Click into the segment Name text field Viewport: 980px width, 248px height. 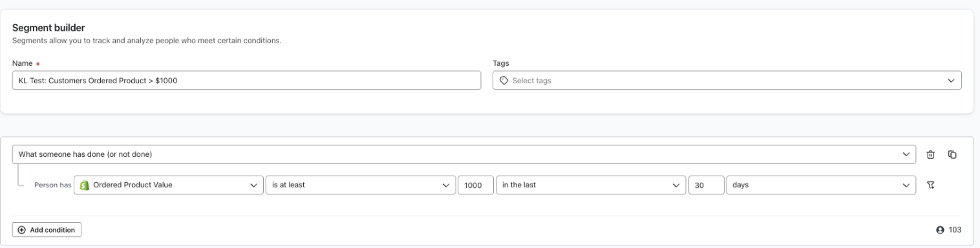click(246, 80)
